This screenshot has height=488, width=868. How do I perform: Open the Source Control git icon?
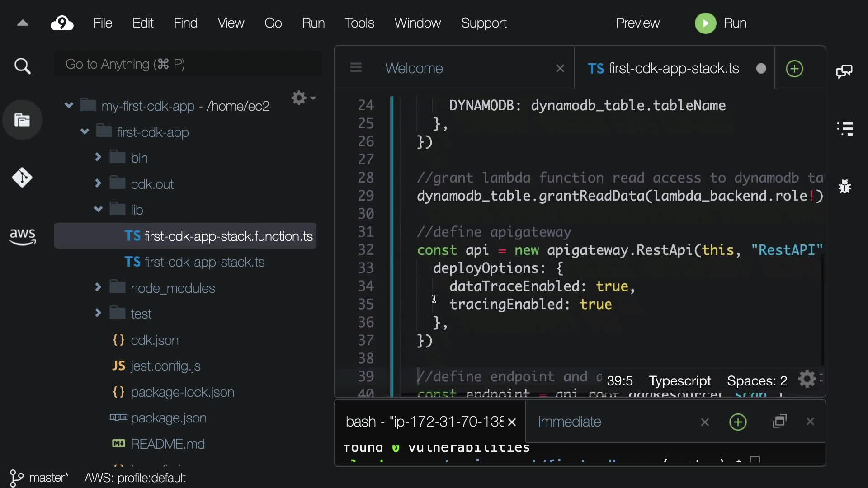click(22, 178)
